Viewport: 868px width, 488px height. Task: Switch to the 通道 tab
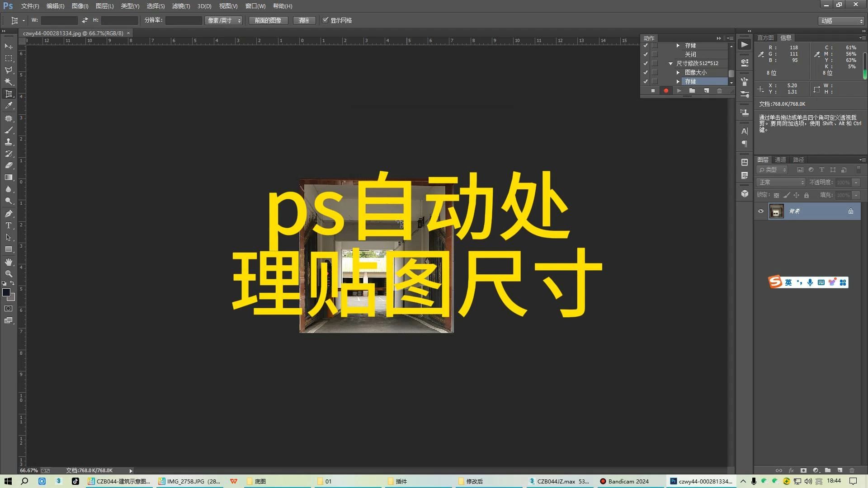(780, 160)
